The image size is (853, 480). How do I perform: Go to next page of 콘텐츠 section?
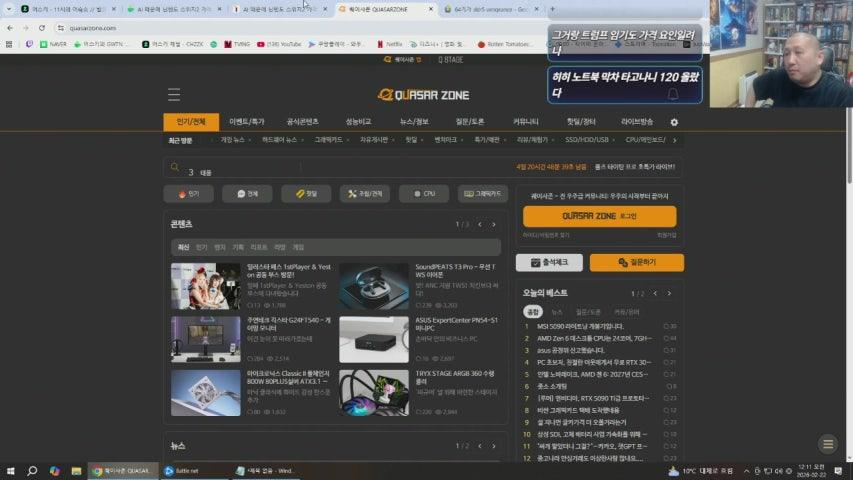coord(494,224)
